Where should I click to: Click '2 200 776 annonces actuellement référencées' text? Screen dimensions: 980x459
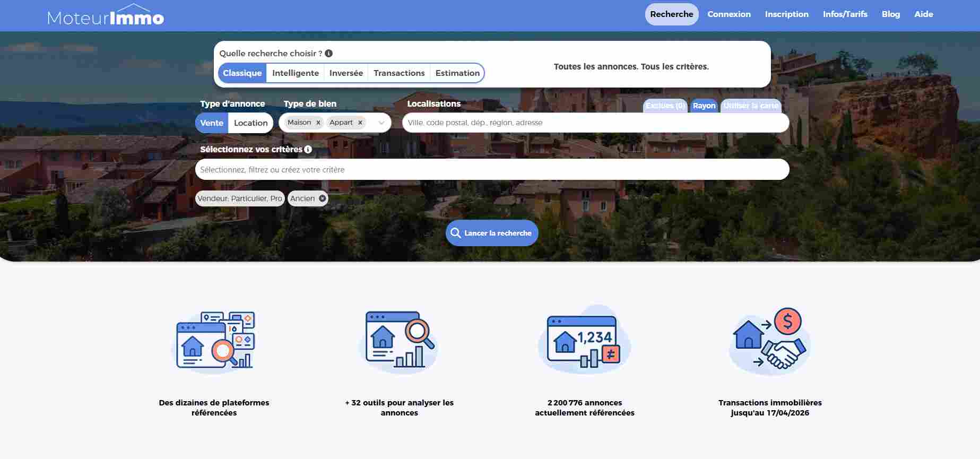[585, 408]
